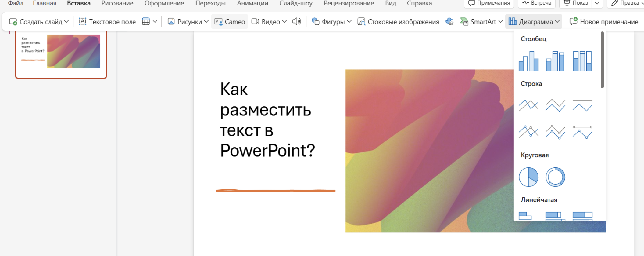Click the Встреча button
644x256 pixels.
(537, 3)
